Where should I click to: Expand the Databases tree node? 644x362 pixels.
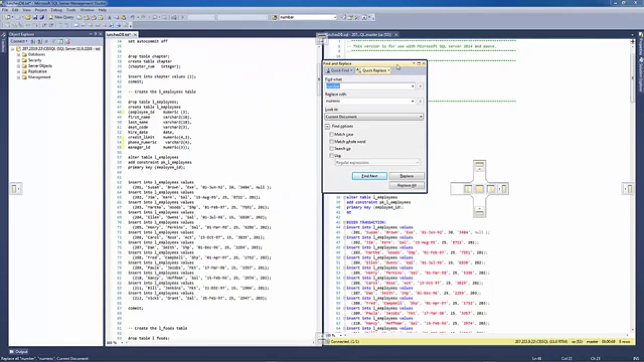[19, 55]
